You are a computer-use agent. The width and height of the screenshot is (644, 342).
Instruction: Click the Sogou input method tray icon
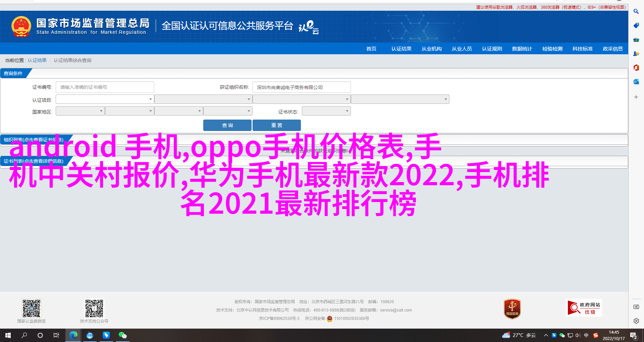pyautogui.click(x=596, y=335)
